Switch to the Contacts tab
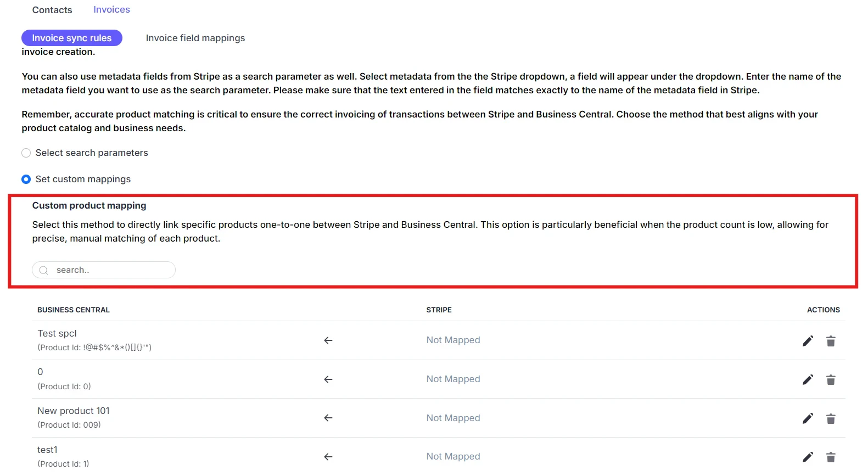Viewport: 868px width, 476px height. pyautogui.click(x=52, y=10)
